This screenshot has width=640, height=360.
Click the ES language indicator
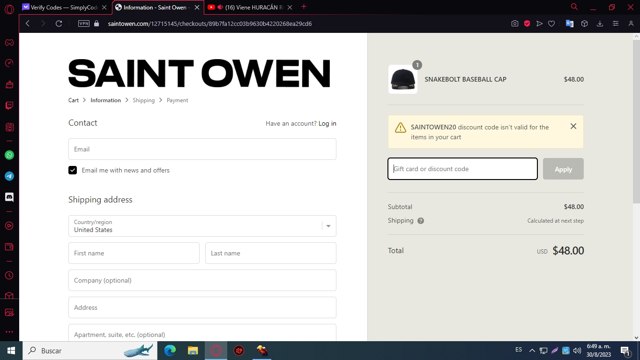(x=518, y=350)
